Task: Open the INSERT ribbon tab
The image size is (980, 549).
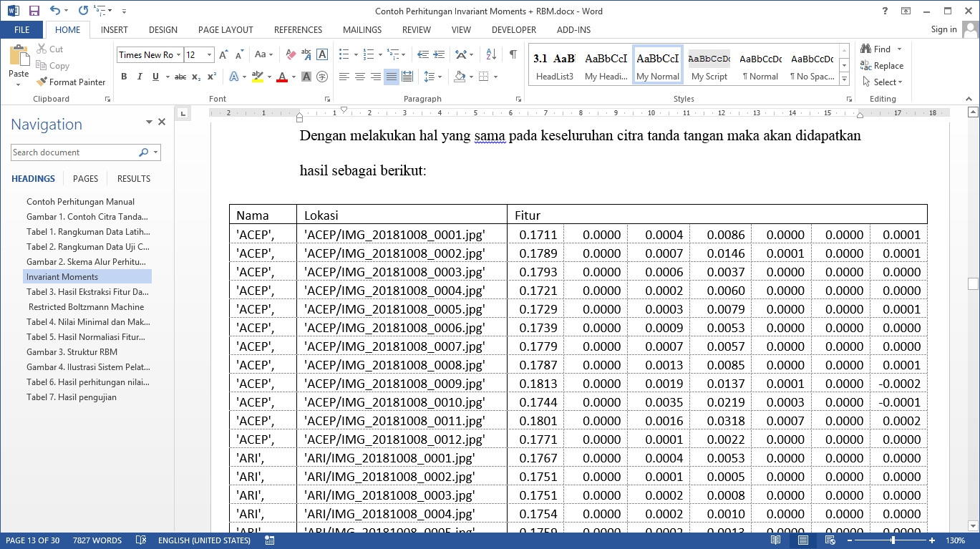Action: (115, 29)
